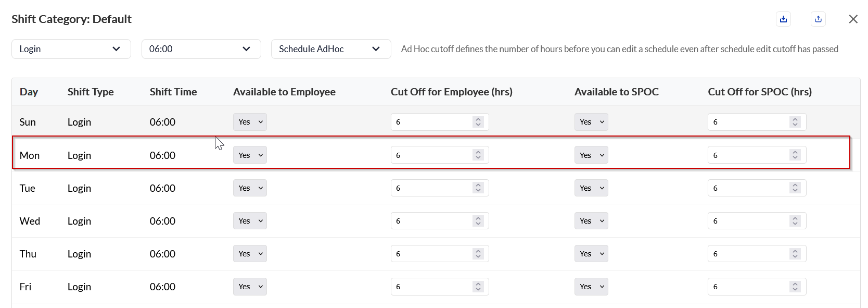Open Wednesday's Available to SPOC dropdown
The height and width of the screenshot is (308, 868).
point(591,221)
